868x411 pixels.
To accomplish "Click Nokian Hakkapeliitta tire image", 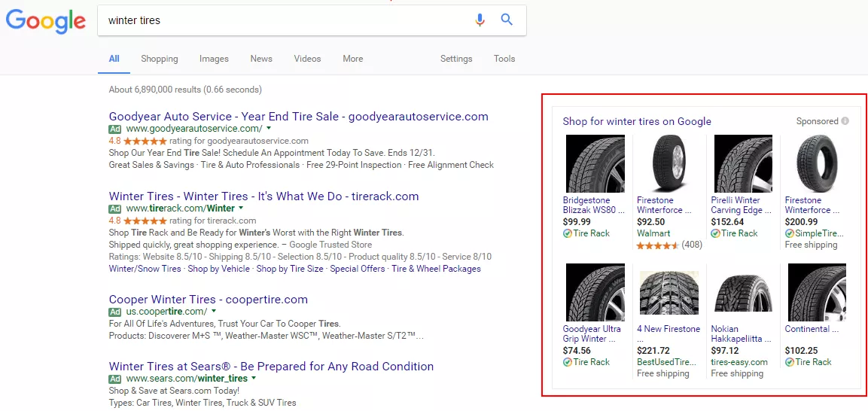I will (x=744, y=294).
